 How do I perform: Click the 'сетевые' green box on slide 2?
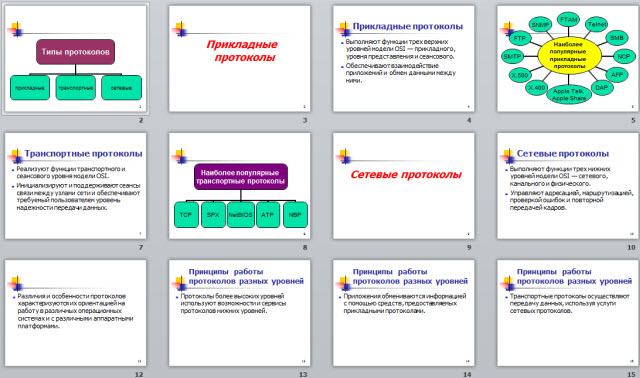(x=121, y=88)
